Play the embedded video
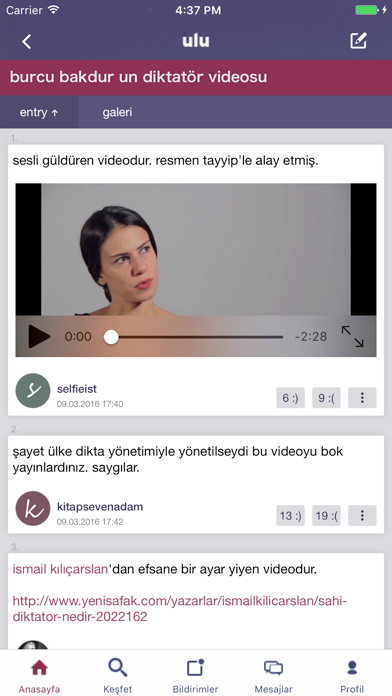This screenshot has width=392, height=696. pyautogui.click(x=39, y=336)
